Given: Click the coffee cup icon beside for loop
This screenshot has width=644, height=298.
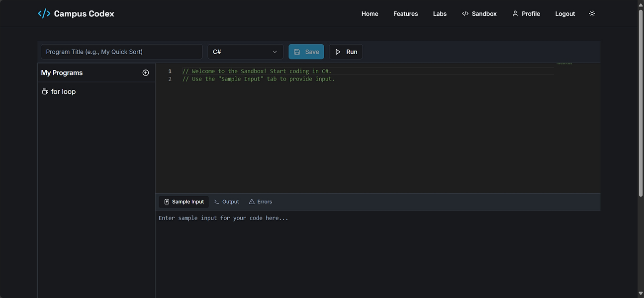Looking at the screenshot, I should (x=44, y=91).
